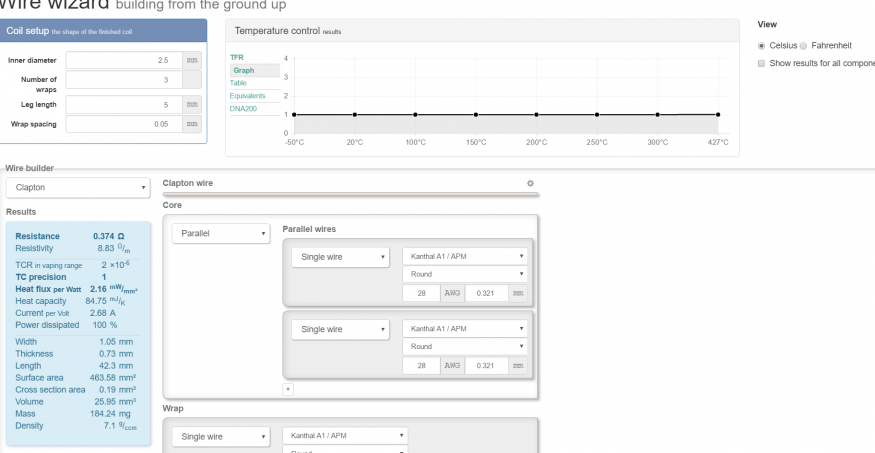The height and width of the screenshot is (453, 875).
Task: Click the Wrap spacing input field
Action: (x=124, y=124)
